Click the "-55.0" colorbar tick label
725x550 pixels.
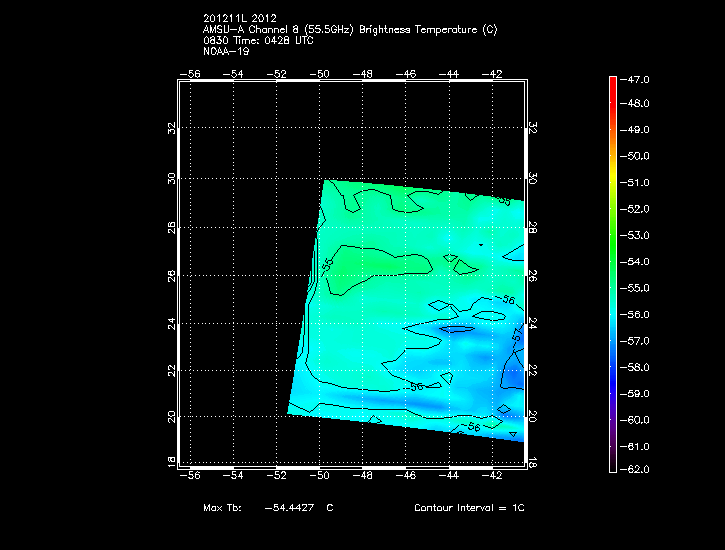point(638,289)
